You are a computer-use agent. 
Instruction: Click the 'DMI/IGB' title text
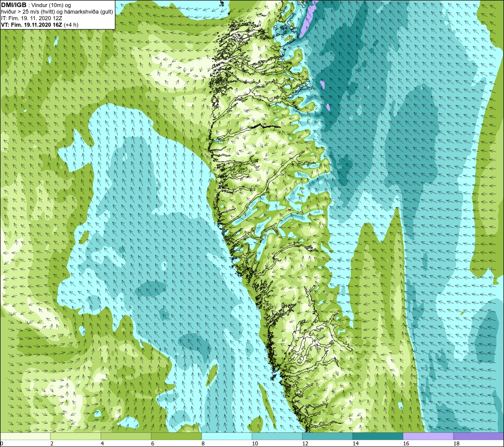coord(14,5)
